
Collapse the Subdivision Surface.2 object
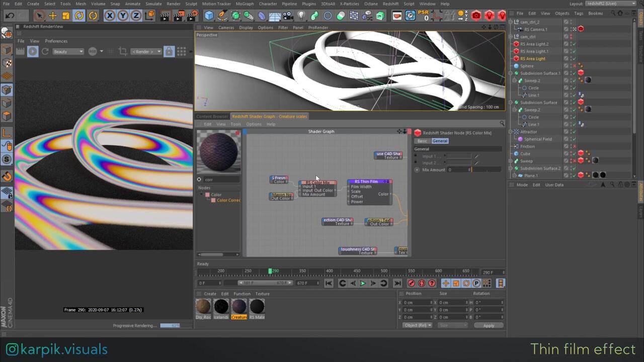click(x=510, y=168)
